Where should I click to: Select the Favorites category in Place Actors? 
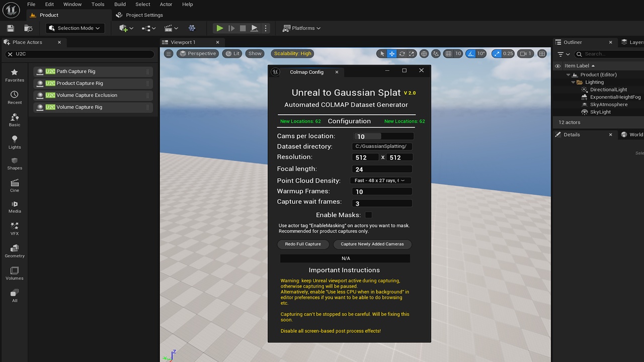15,75
